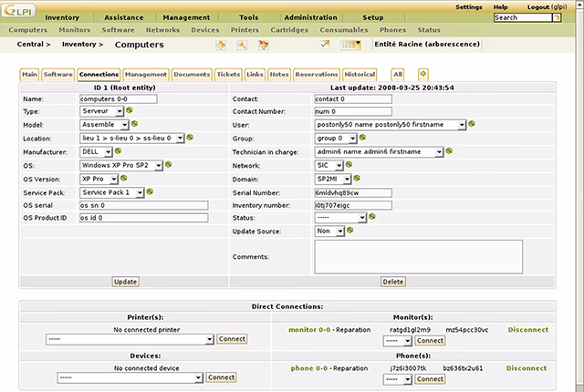Open the monitor 0-0 link
This screenshot has width=584, height=392.
coord(309,330)
